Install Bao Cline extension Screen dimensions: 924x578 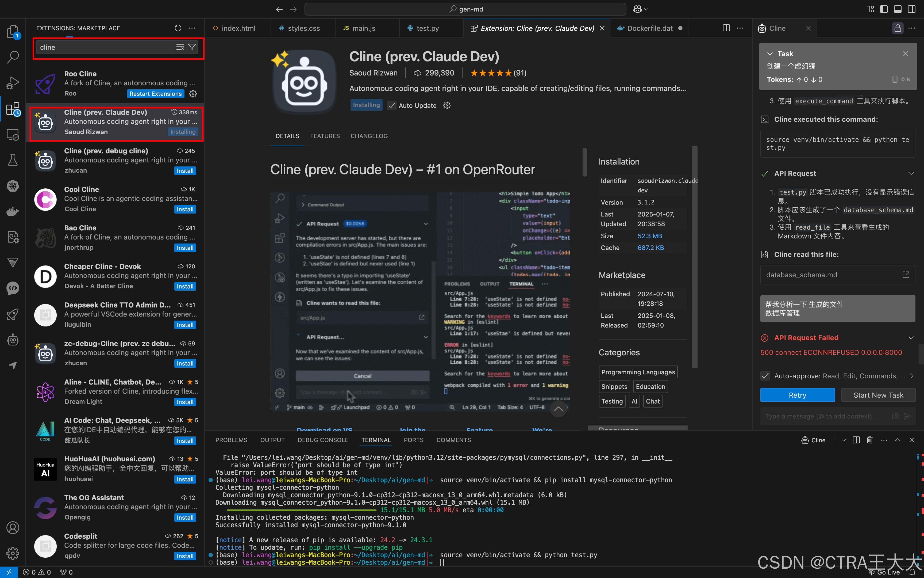[x=185, y=248]
